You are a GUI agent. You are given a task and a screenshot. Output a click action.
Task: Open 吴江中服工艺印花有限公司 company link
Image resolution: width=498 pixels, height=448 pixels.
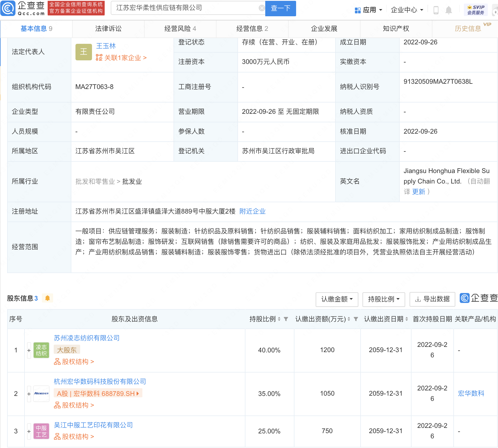[93, 425]
